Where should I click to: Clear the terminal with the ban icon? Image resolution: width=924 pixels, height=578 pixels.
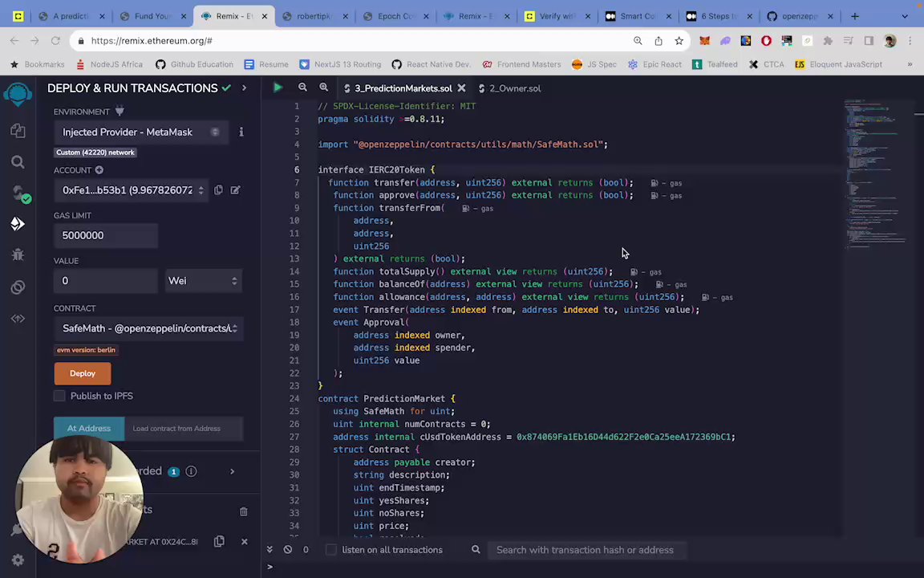287,550
